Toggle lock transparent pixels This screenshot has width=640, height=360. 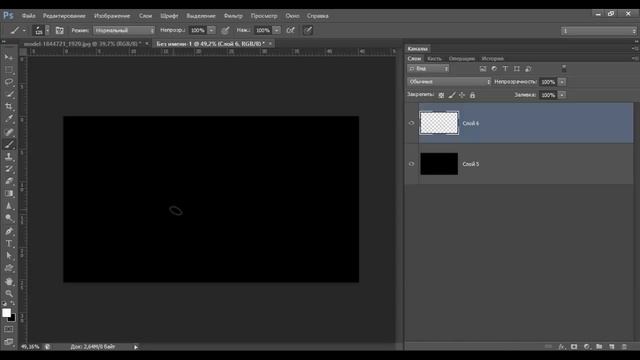click(441, 95)
